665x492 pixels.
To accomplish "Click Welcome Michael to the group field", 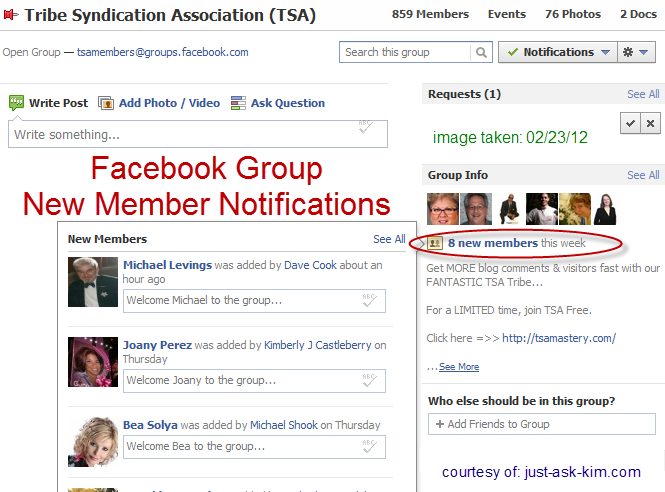I will tap(254, 301).
